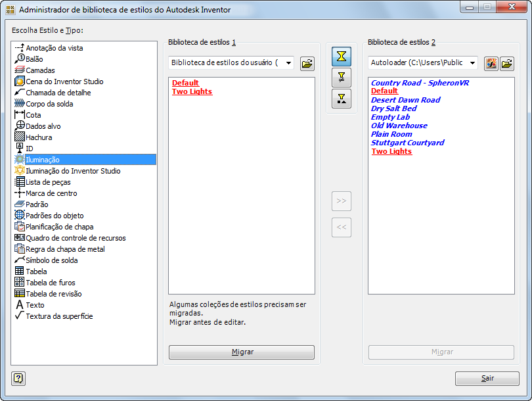This screenshot has width=532, height=401.
Task: Click the Hachura hatch icon
Action: coord(20,137)
